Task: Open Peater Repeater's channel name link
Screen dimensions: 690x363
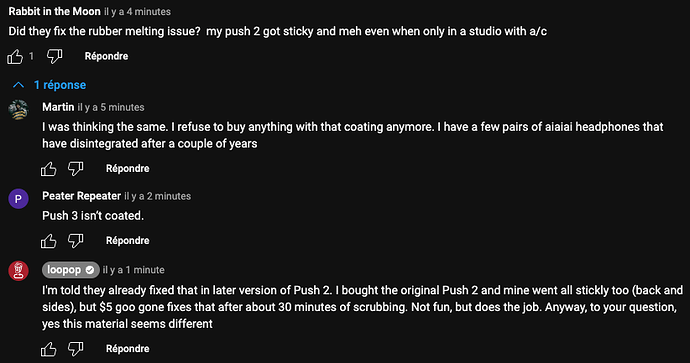Action: click(x=81, y=196)
